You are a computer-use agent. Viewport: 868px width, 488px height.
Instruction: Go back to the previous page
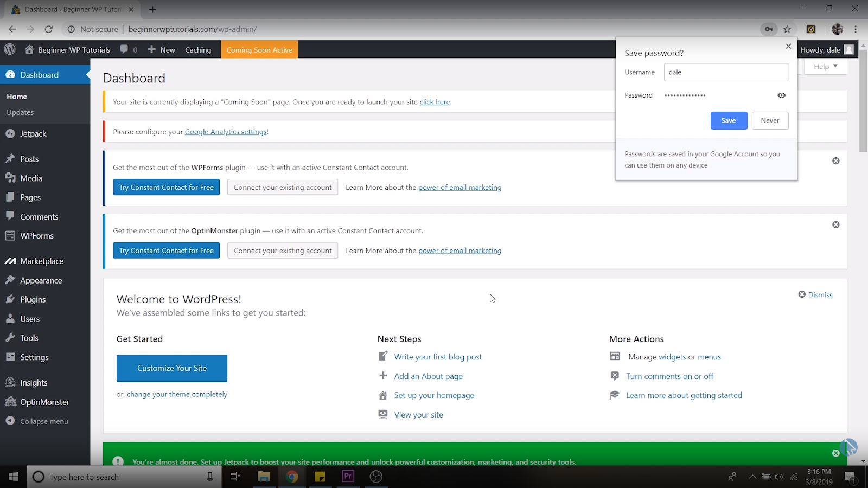(12, 29)
